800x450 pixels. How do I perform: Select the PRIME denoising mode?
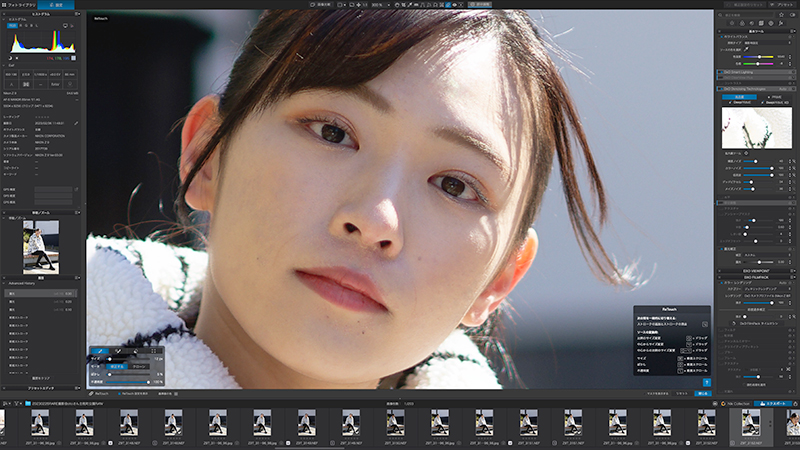click(x=774, y=96)
